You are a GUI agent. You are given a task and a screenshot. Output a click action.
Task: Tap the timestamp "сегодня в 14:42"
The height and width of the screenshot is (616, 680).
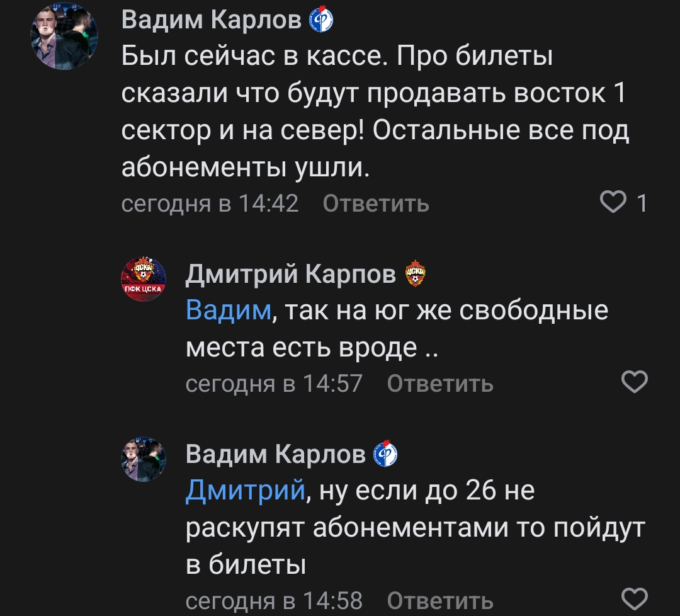coord(210,203)
